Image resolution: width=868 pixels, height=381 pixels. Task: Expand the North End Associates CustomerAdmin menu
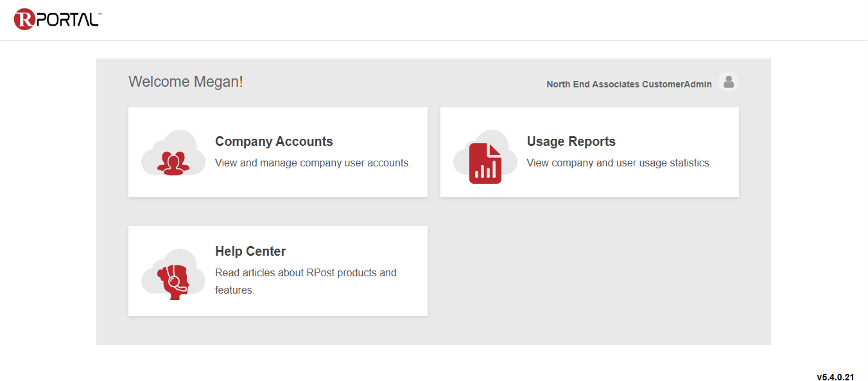pos(629,84)
